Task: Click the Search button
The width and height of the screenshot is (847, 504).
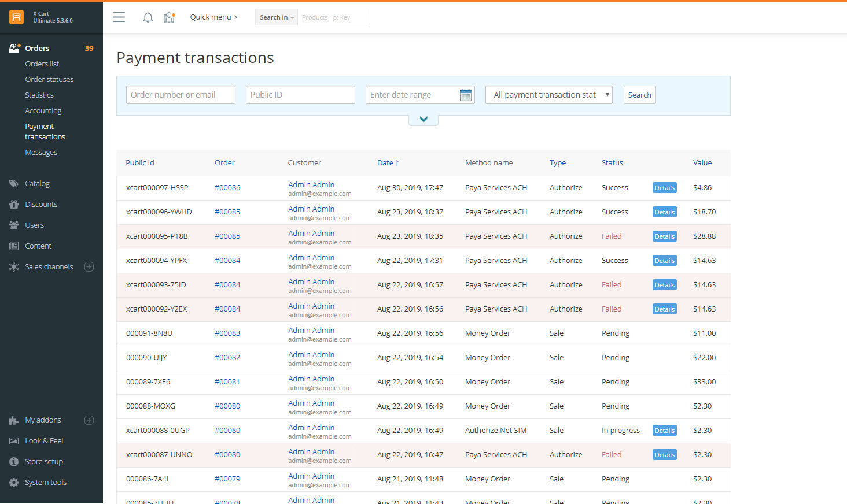Action: click(640, 95)
